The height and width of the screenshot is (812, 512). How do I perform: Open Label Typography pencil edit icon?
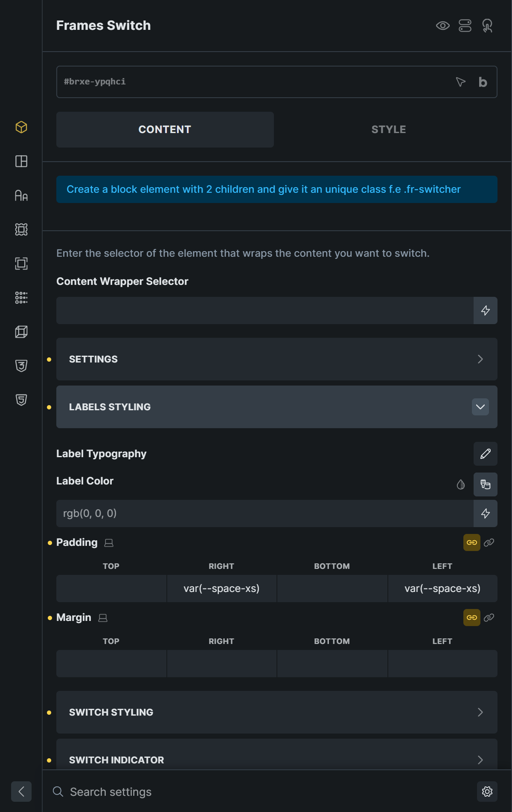486,454
